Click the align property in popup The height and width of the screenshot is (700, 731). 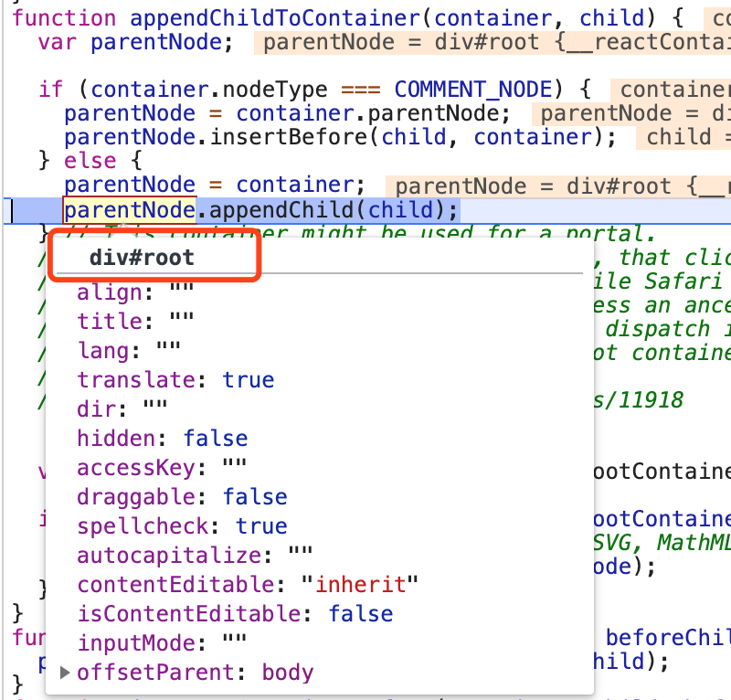[x=135, y=292]
